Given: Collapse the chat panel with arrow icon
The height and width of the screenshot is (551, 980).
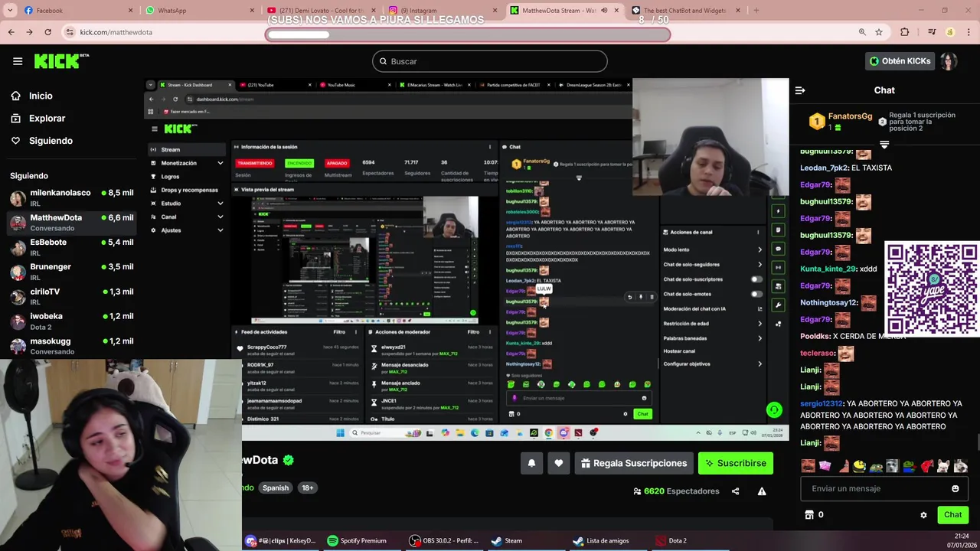Looking at the screenshot, I should tap(800, 90).
